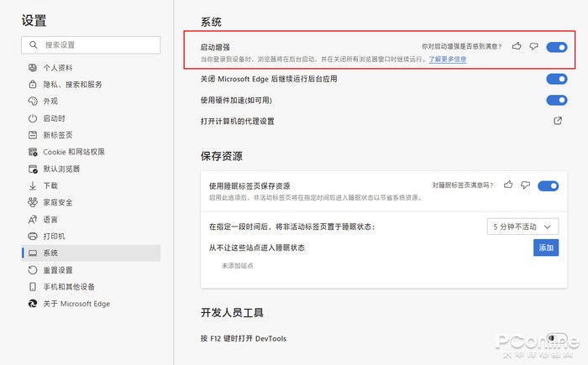
Task: Open the 了解更多信息 link
Action: point(448,60)
